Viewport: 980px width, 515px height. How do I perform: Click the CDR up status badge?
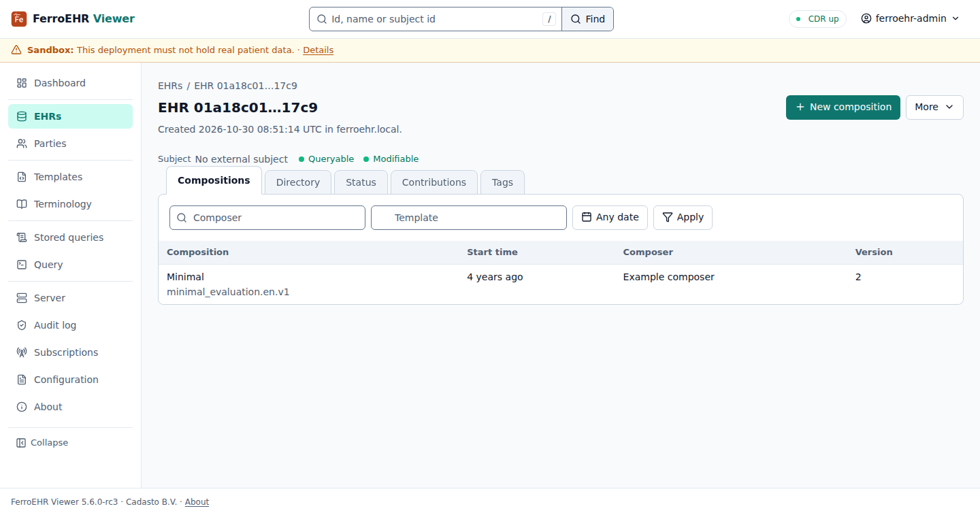(x=817, y=19)
